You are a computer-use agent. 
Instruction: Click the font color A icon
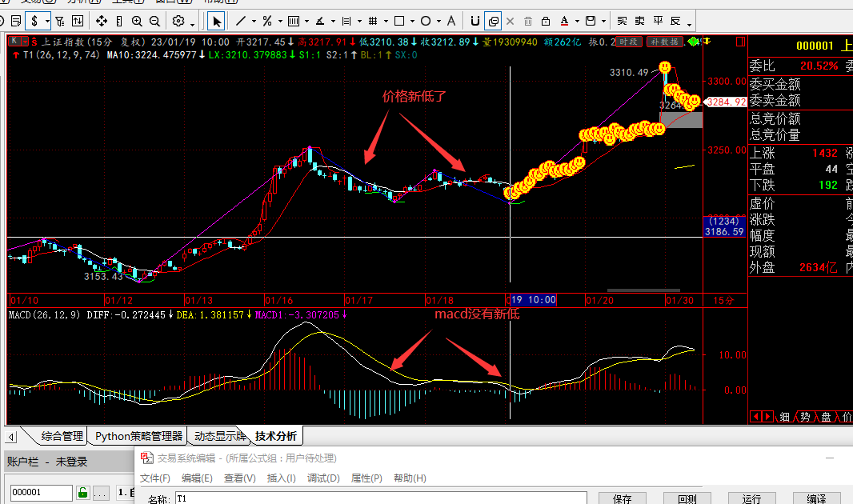coord(564,22)
